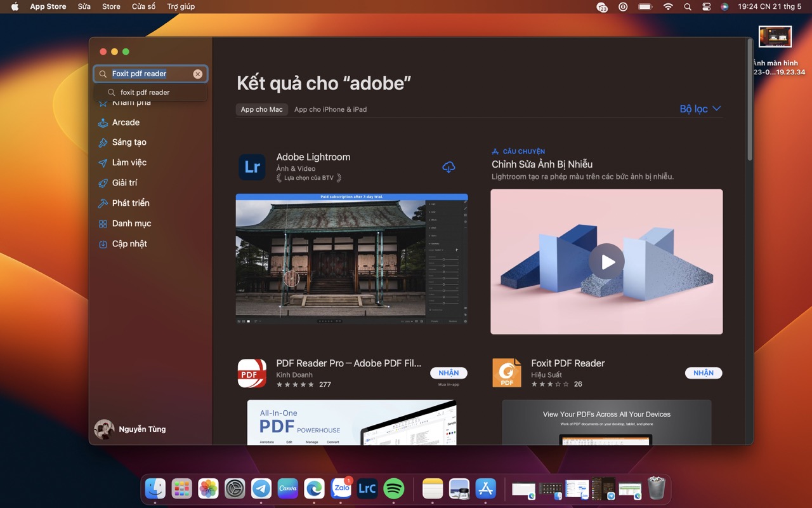Open Canva from the dock

tap(288, 488)
